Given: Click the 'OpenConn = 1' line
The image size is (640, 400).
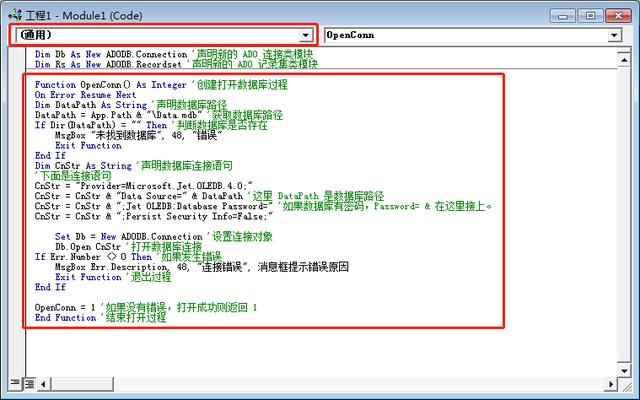Looking at the screenshot, I should click(146, 307).
